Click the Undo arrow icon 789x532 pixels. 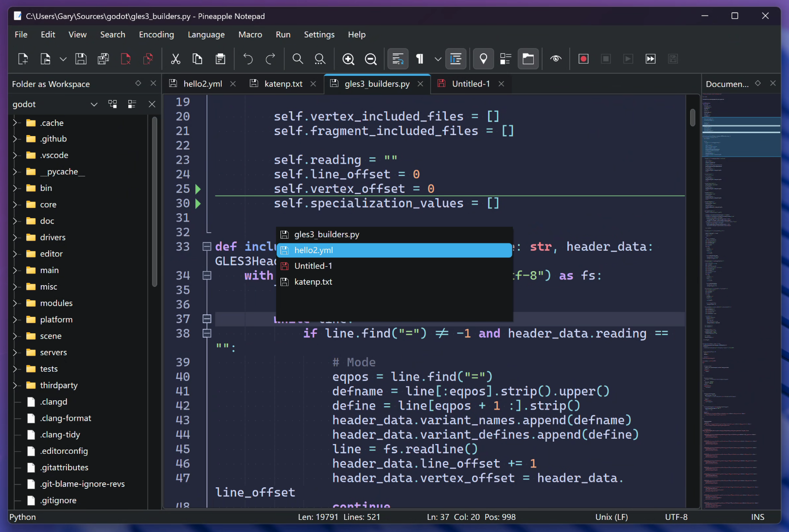coord(248,59)
